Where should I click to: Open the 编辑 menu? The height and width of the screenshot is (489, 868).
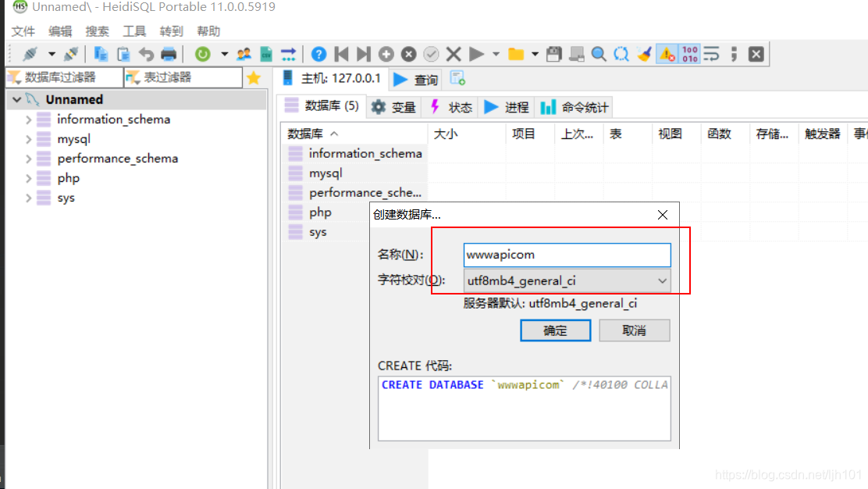pyautogui.click(x=60, y=31)
